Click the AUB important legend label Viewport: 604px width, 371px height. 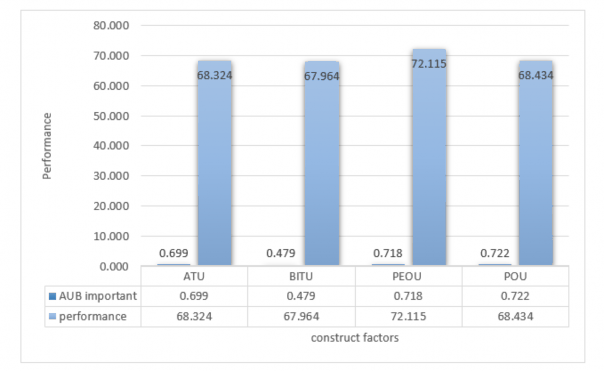[x=98, y=296]
